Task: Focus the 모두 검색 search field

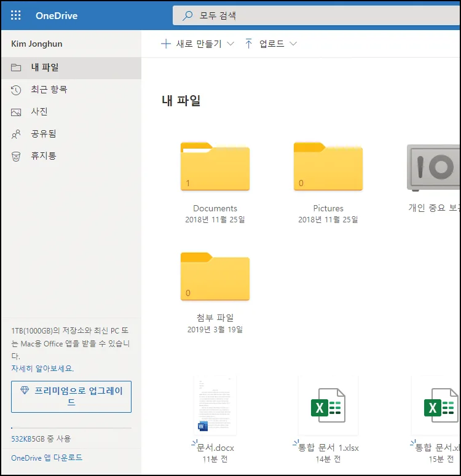Action: pyautogui.click(x=316, y=15)
